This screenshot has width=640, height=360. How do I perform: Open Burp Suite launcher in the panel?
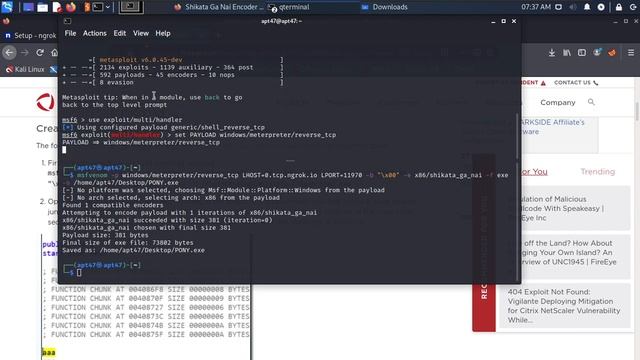pos(87,7)
